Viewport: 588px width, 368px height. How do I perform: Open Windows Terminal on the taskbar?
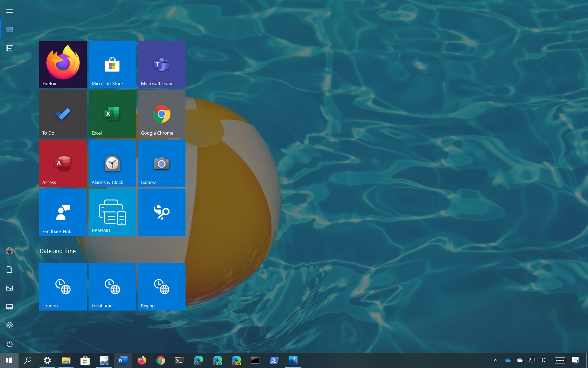click(x=180, y=360)
